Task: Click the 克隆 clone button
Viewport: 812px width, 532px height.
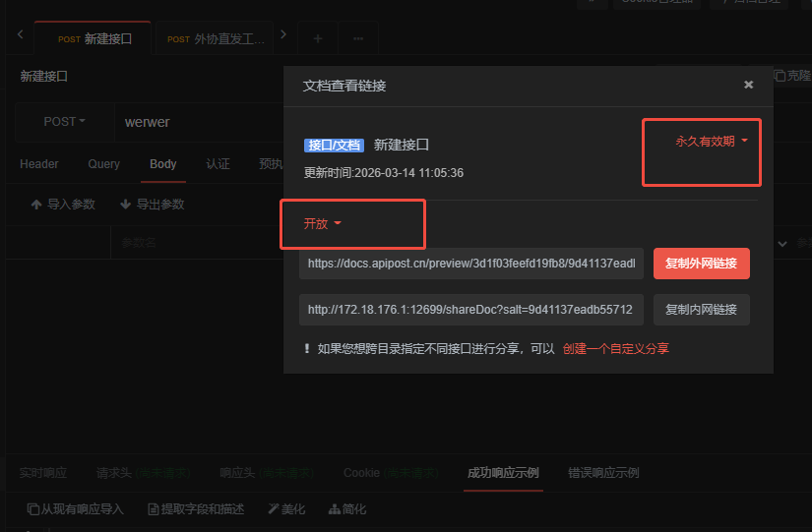Action: coord(792,76)
